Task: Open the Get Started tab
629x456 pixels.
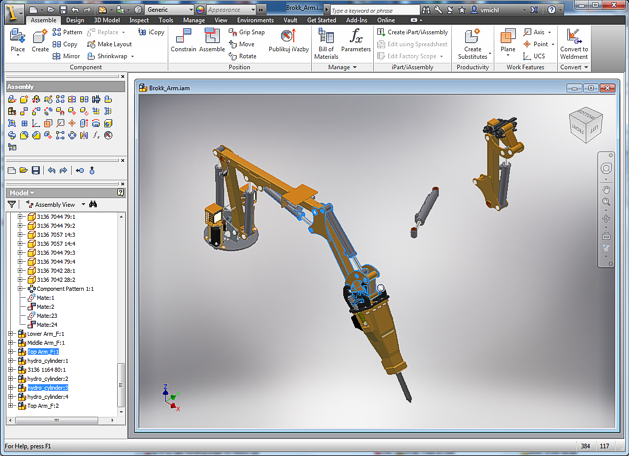Action: click(x=322, y=20)
